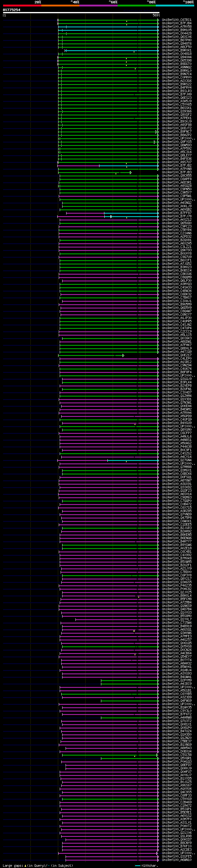Select label UniRef100_B6XIF1
The height and width of the screenshot is (868, 197).
(177, 260)
